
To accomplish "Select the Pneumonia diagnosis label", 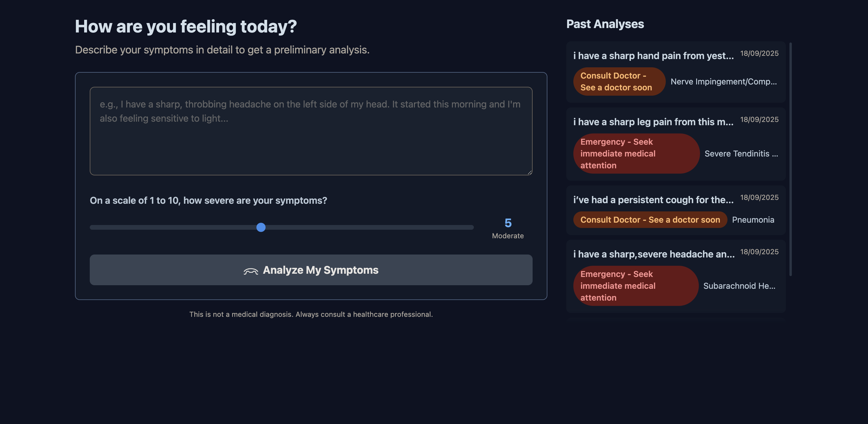I will click(753, 220).
